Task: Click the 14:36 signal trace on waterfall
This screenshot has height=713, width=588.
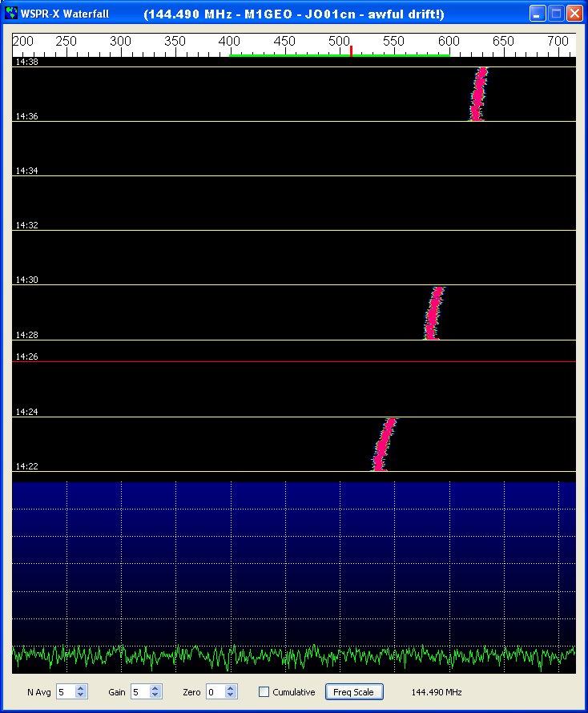Action: pos(477,94)
